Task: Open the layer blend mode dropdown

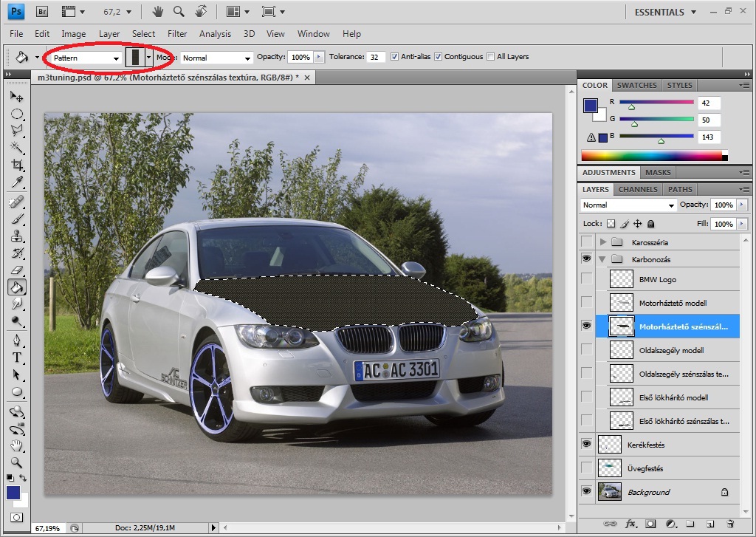Action: tap(628, 205)
